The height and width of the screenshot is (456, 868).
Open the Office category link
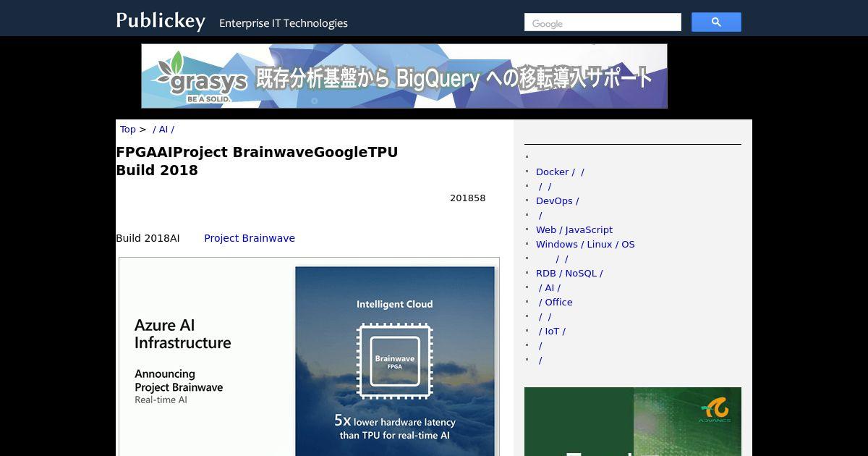(555, 303)
